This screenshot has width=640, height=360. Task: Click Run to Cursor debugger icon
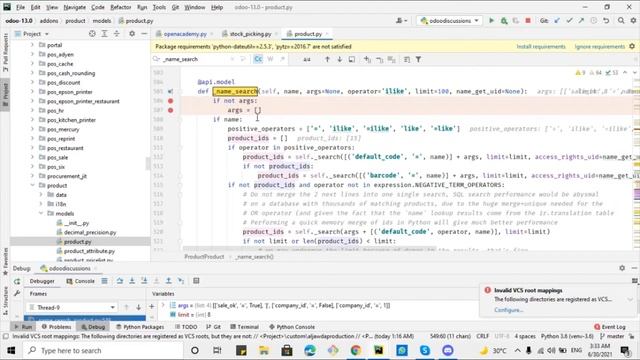coord(181,281)
